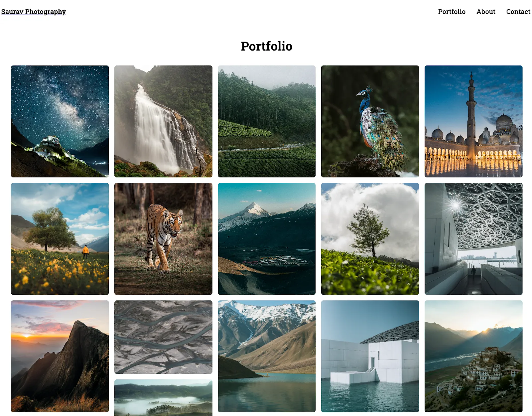Open the Milky Way night sky photo
This screenshot has width=532, height=416.
(60, 121)
